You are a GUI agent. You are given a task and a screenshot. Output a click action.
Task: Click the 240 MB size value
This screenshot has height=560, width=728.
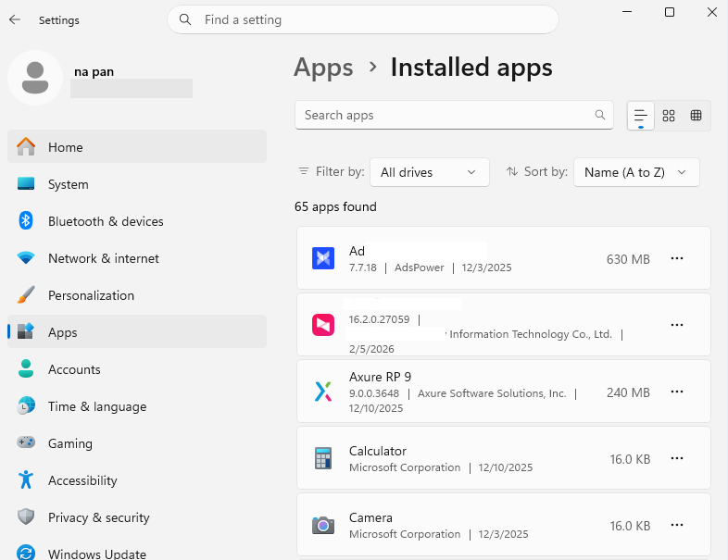click(x=628, y=392)
